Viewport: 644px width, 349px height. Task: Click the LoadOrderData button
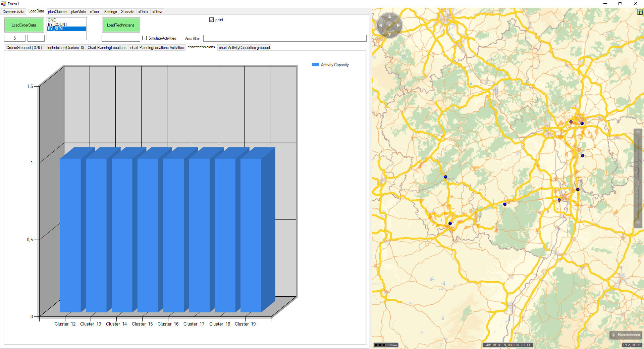click(24, 25)
